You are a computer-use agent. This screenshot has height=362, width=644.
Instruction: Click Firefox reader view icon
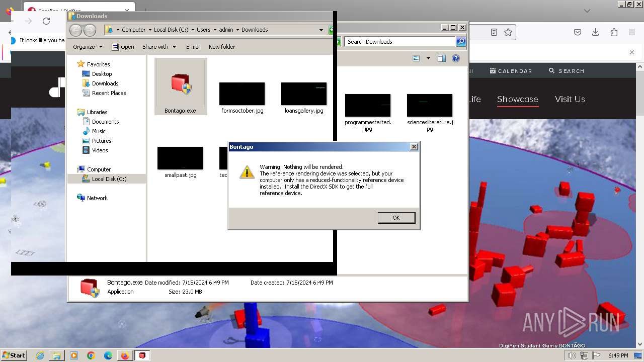click(494, 32)
